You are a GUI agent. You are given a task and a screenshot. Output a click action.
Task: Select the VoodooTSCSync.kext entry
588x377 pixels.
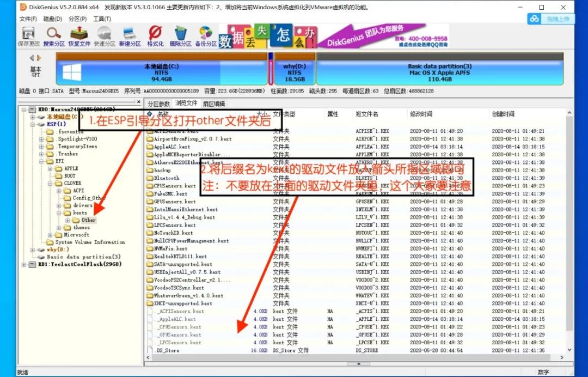179,288
